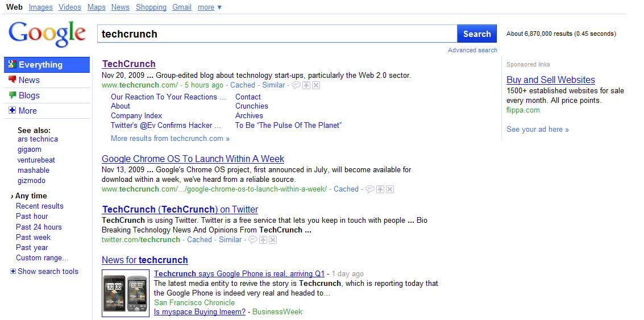
Task: Click the blue Search button
Action: click(x=476, y=34)
